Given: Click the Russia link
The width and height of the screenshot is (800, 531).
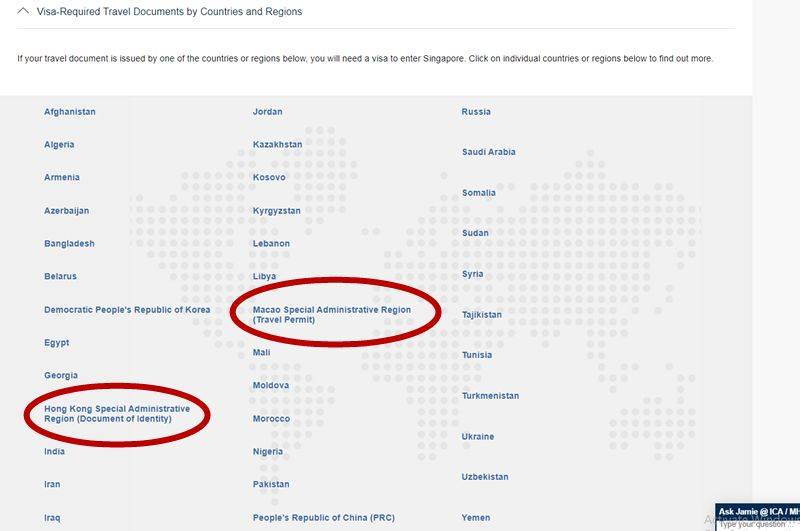Looking at the screenshot, I should (x=476, y=112).
